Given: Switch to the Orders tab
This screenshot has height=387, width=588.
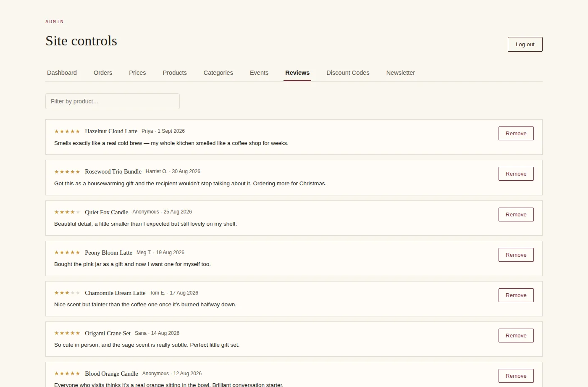Looking at the screenshot, I should pyautogui.click(x=103, y=73).
